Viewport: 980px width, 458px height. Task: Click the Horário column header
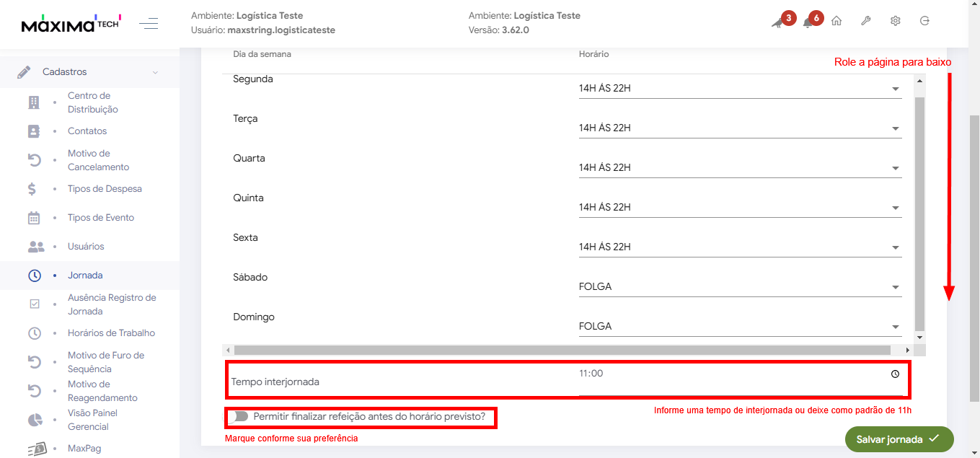coord(593,54)
